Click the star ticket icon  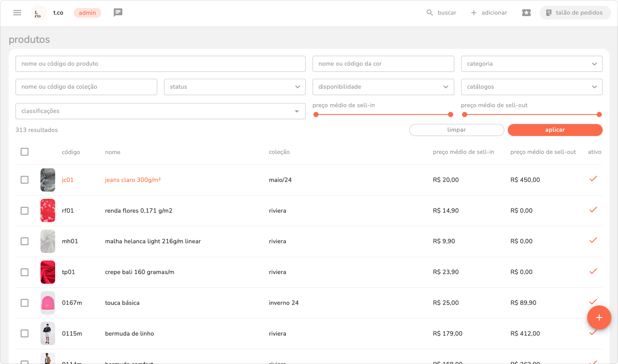526,13
